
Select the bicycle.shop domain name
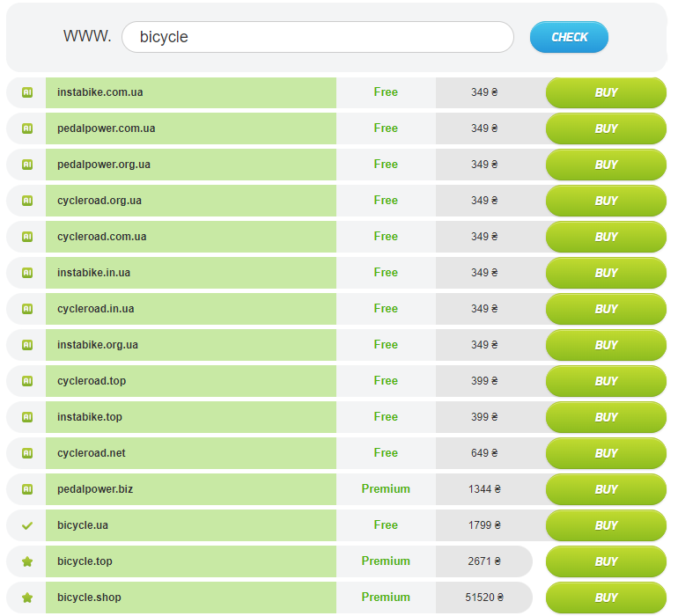89,598
